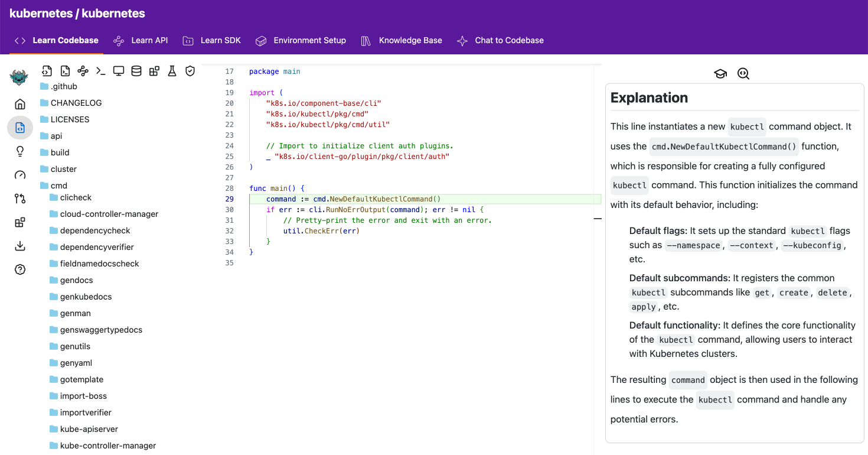Switch to the Learn Codebase tab

coord(57,40)
